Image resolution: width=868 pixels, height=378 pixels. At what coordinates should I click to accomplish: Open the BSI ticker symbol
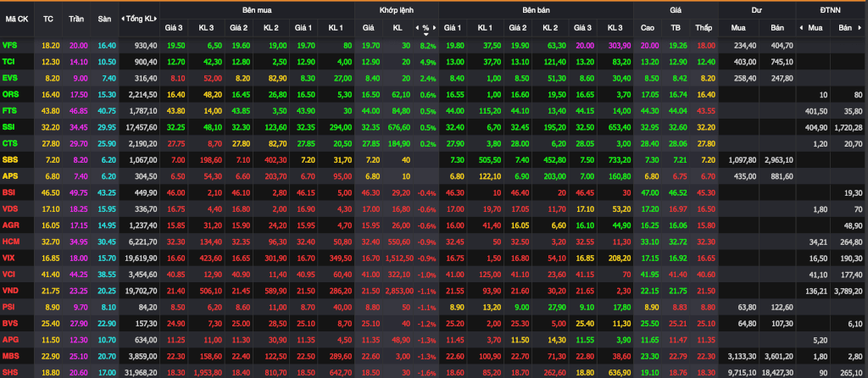click(x=8, y=193)
